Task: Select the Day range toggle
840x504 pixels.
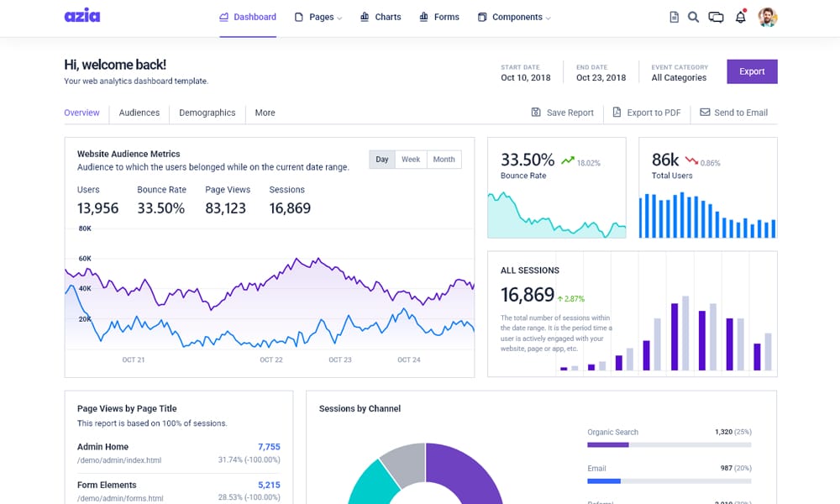Action: coord(382,159)
